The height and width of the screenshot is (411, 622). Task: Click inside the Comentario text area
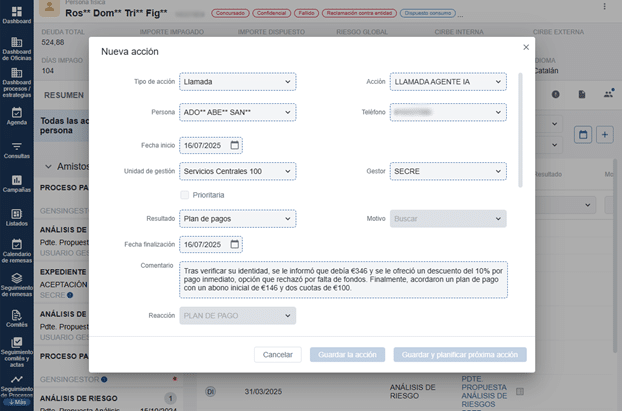(x=345, y=280)
